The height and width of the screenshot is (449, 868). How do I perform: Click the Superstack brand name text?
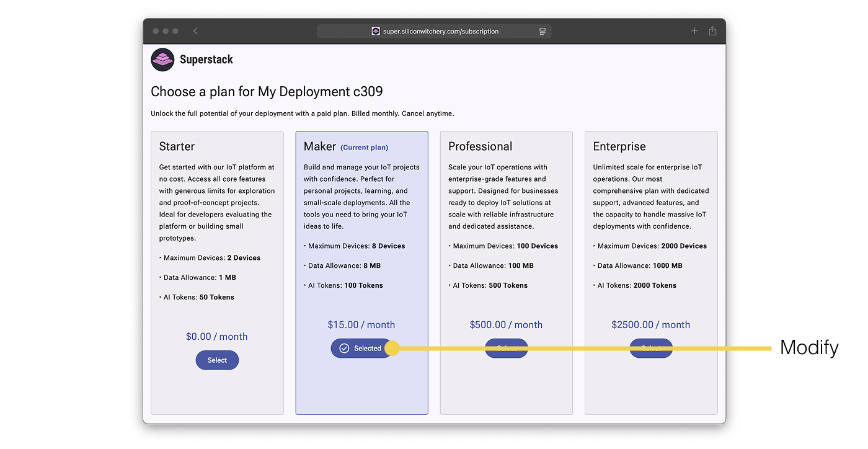click(206, 60)
